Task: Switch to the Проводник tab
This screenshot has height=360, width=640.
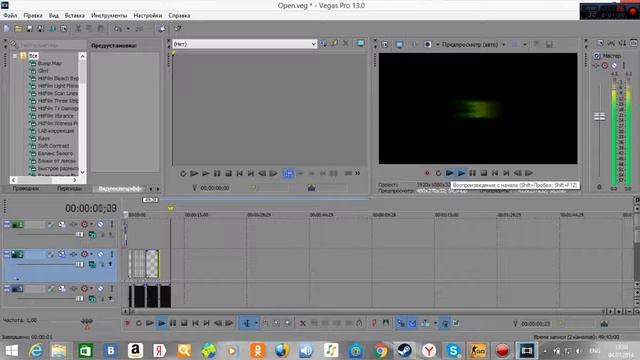Action: (x=25, y=189)
